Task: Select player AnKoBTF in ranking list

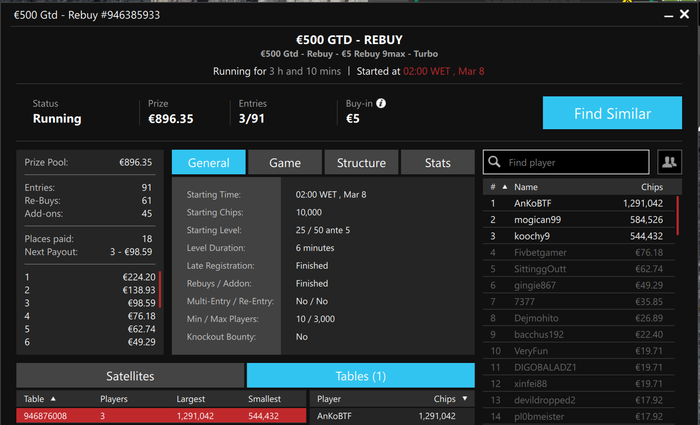Action: point(579,203)
